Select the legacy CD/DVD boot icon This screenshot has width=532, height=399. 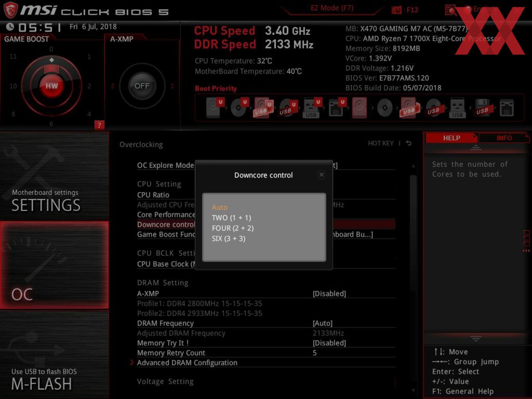pyautogui.click(x=385, y=108)
